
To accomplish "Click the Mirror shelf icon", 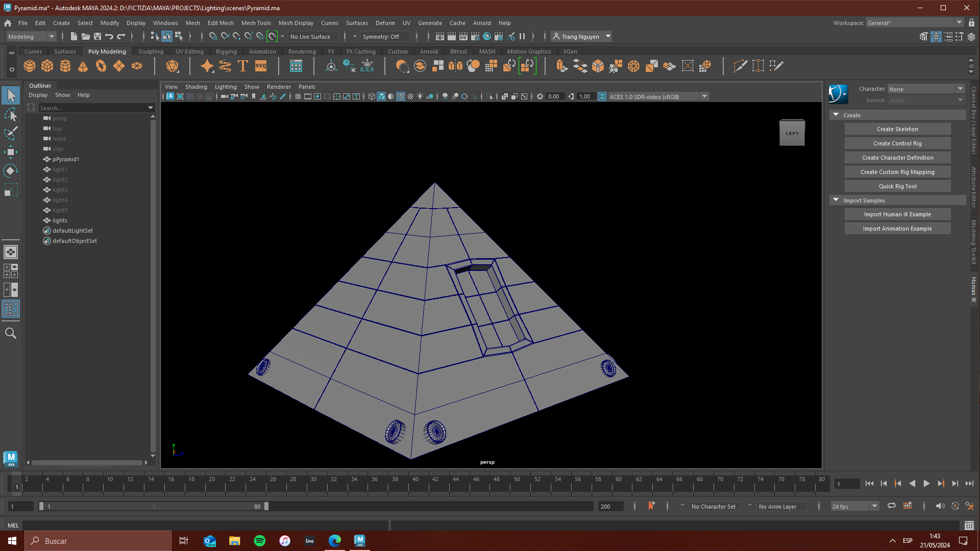I will point(455,66).
